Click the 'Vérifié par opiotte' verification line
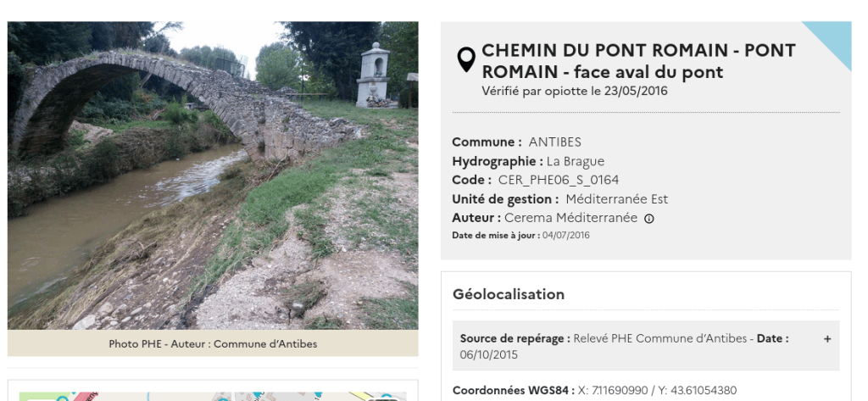The image size is (868, 401). click(574, 92)
